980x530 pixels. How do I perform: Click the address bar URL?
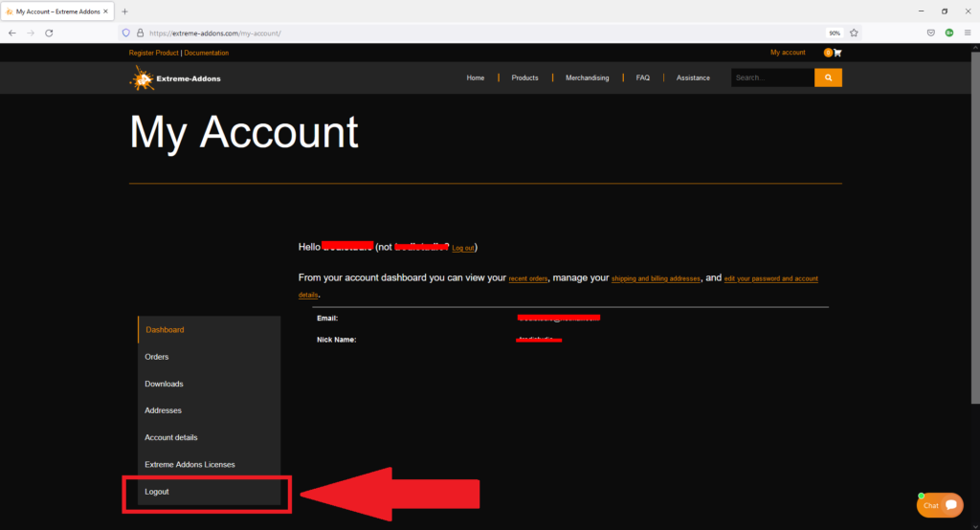(215, 33)
